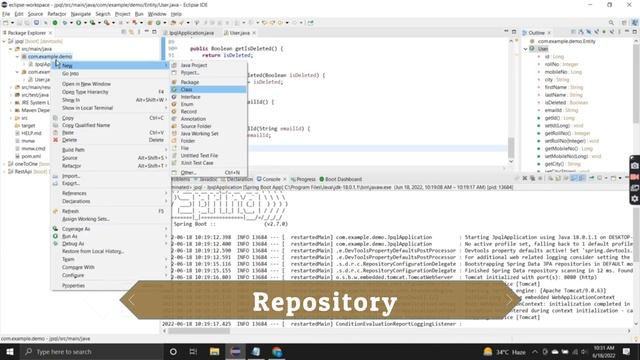The width and height of the screenshot is (640, 360).
Task: Choose Interface from the New submenu
Action: point(208,97)
